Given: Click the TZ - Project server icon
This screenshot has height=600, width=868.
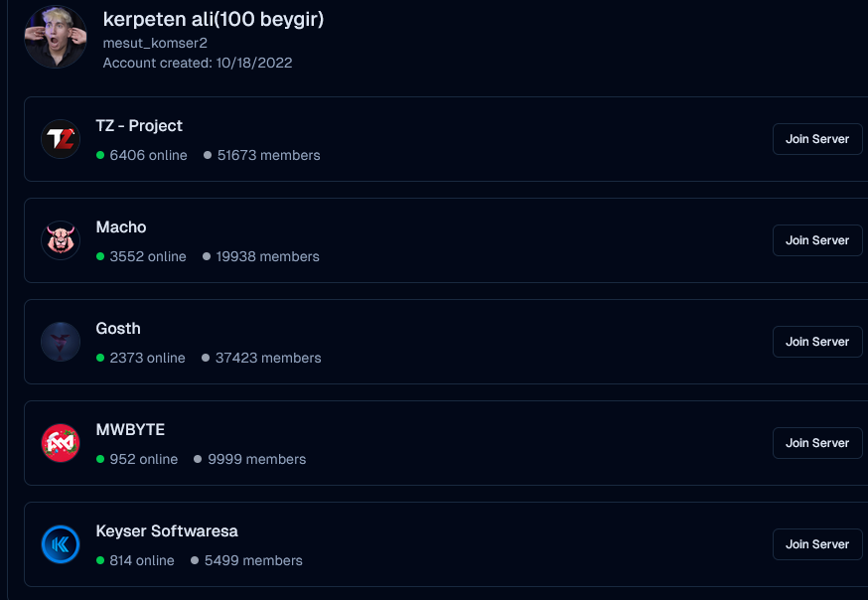Looking at the screenshot, I should click(x=61, y=139).
